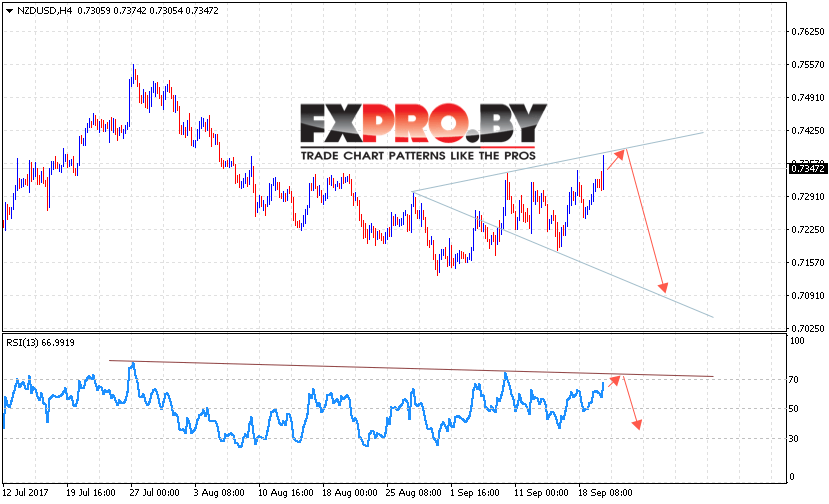Click the TRADE CHART PATTERNS LIKE THE PROS tagline
Screen dimensions: 829x504
(x=418, y=155)
